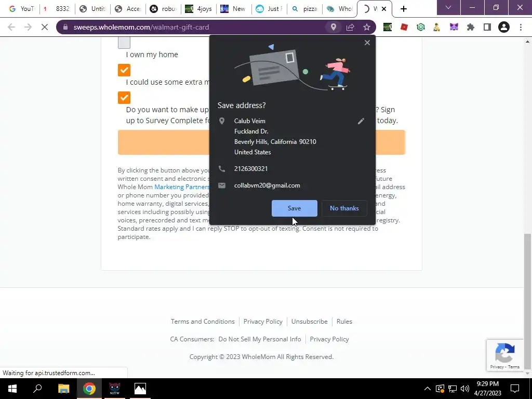Open Do Not Sell My Personal Info
This screenshot has height=399, width=532.
click(x=260, y=339)
